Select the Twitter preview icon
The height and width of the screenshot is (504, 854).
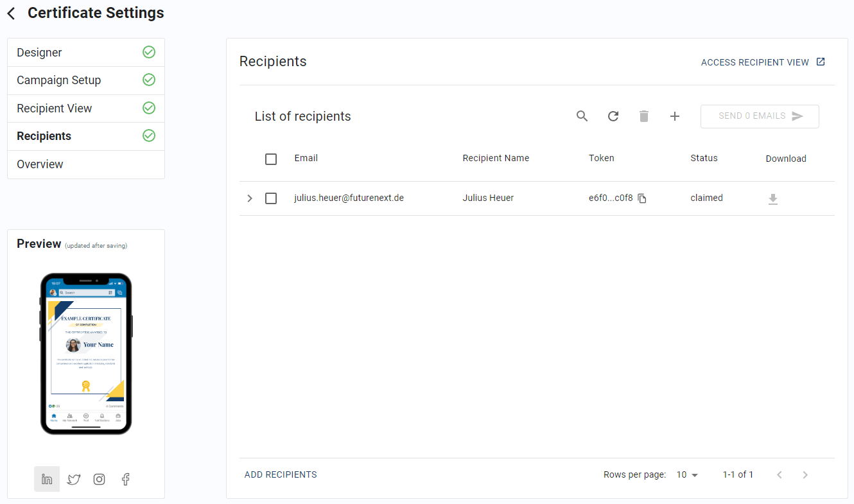tap(73, 479)
